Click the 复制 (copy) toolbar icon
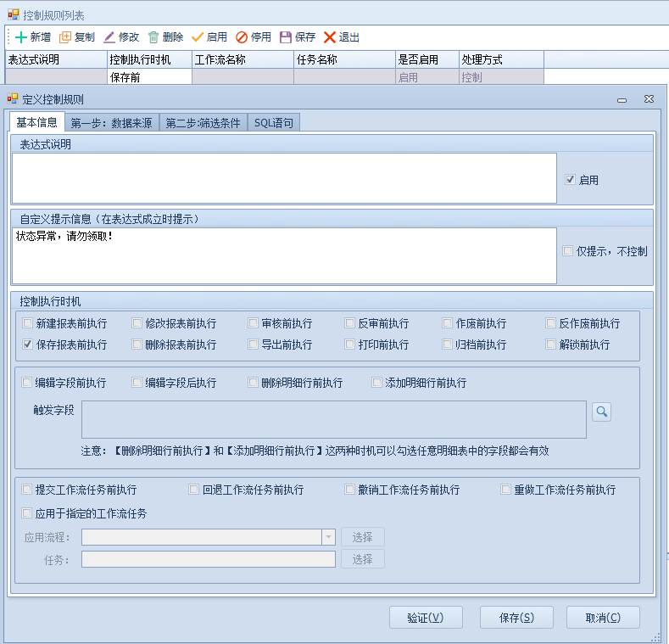The image size is (669, 644). click(x=65, y=37)
